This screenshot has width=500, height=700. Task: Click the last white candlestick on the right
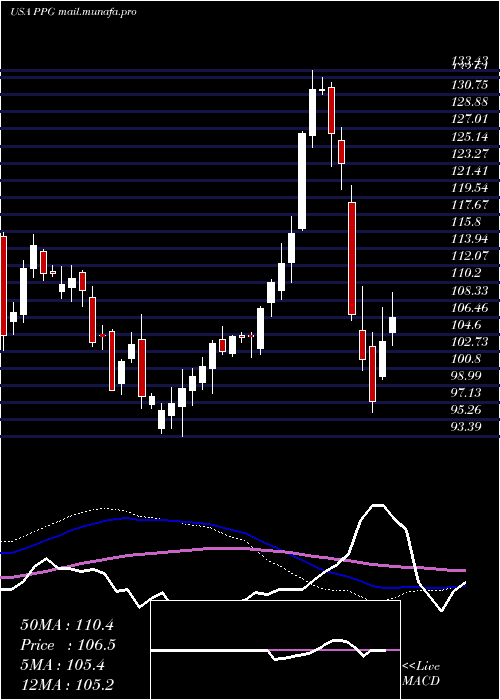(392, 319)
